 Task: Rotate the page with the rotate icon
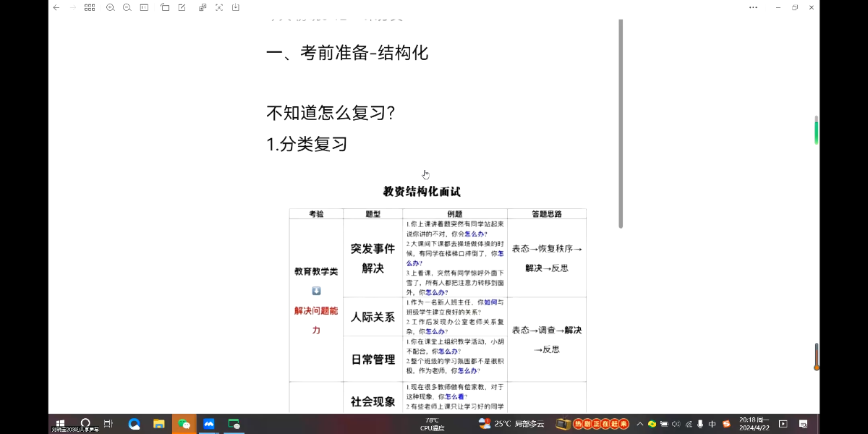165,7
